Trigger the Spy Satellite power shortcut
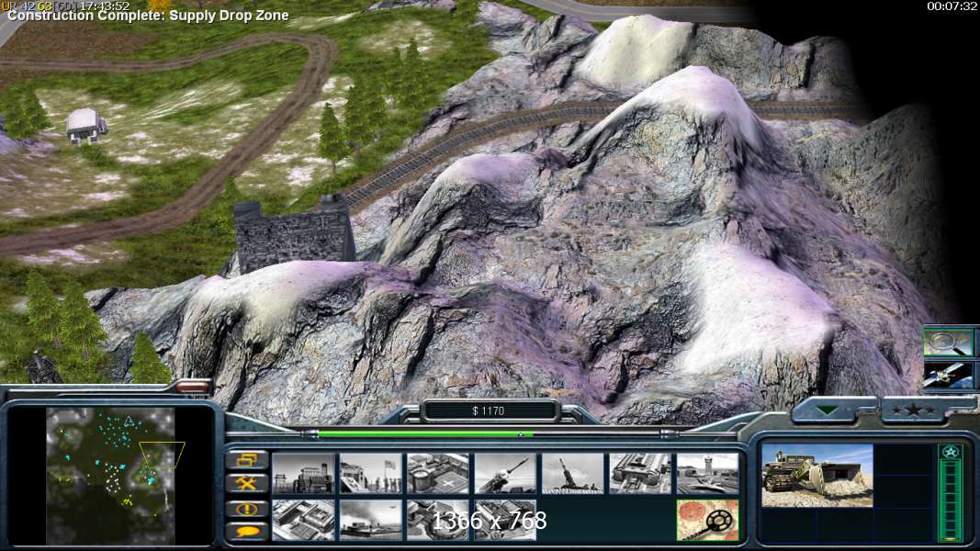This screenshot has height=551, width=980. tap(947, 374)
